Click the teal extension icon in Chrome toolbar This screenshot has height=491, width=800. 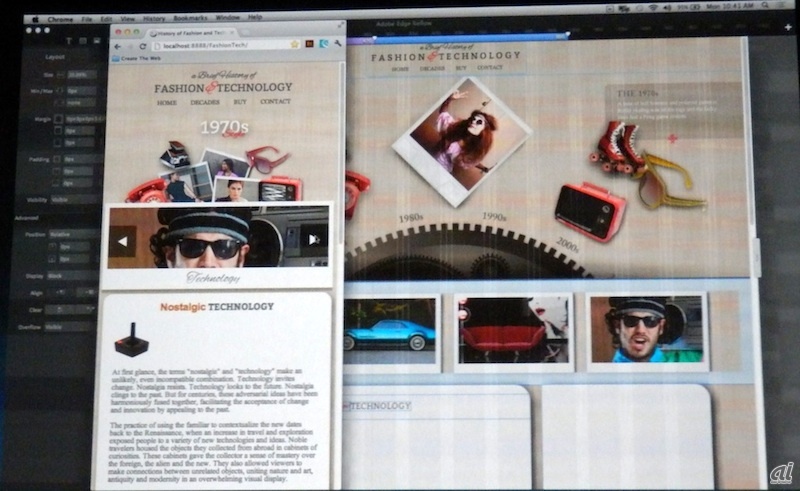click(x=323, y=44)
